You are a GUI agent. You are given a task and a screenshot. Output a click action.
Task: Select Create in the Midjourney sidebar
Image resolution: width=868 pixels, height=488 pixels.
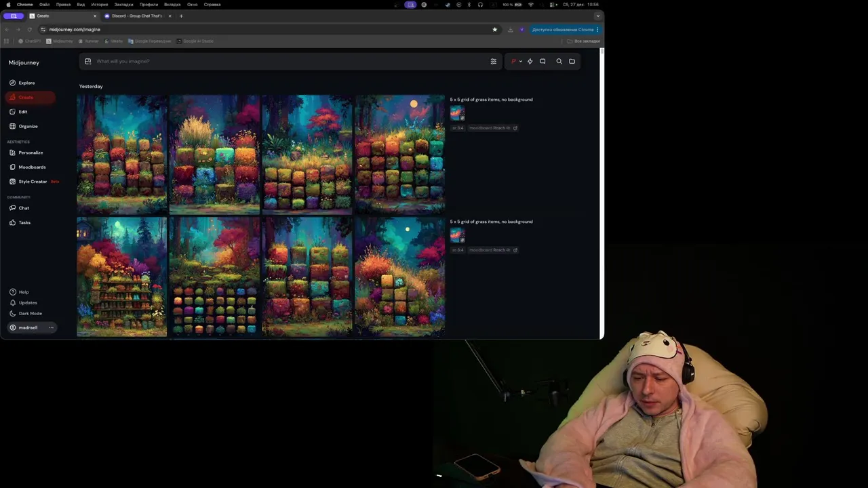(x=30, y=97)
